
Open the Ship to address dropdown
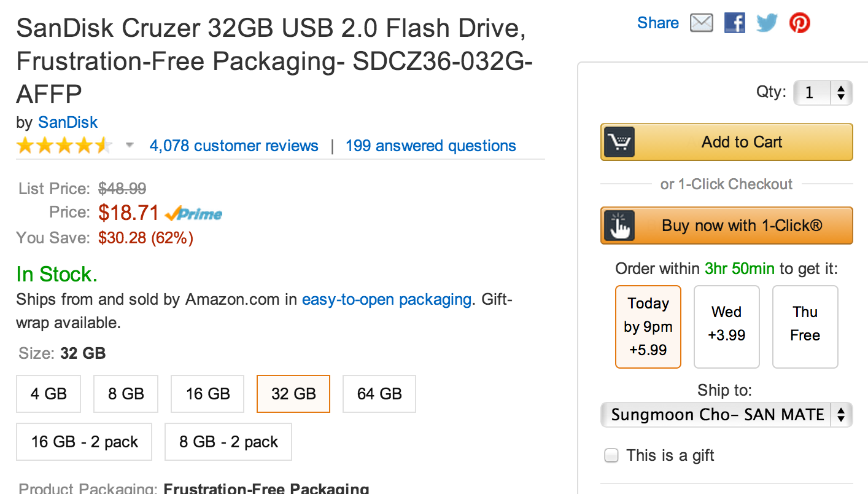[x=726, y=415]
